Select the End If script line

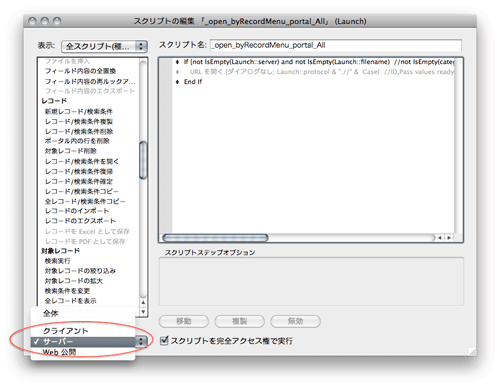pyautogui.click(x=193, y=82)
